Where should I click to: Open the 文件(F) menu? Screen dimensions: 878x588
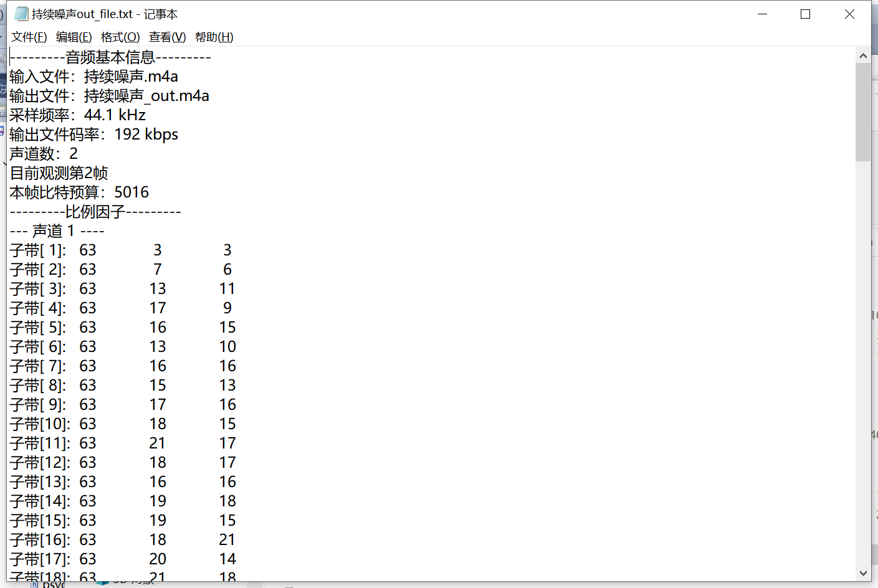point(29,37)
